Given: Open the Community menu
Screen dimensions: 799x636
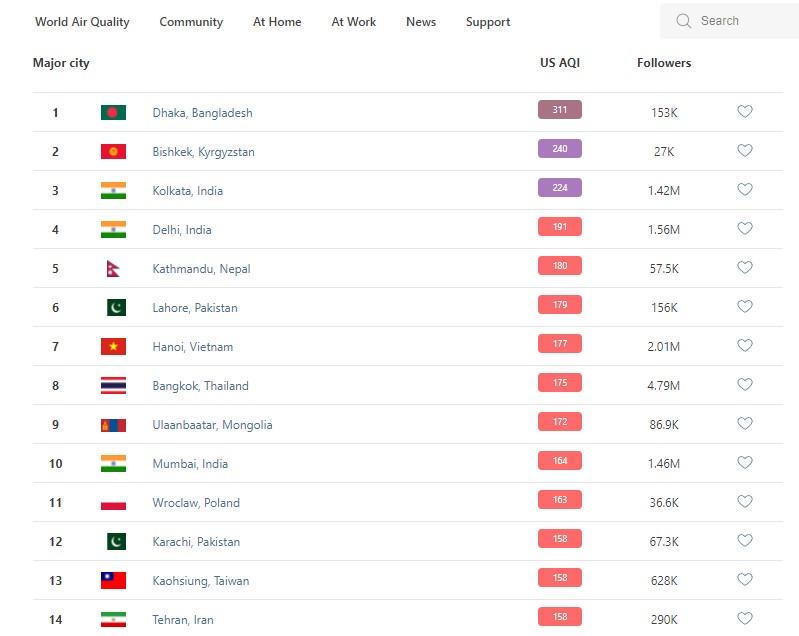Looking at the screenshot, I should (x=191, y=22).
